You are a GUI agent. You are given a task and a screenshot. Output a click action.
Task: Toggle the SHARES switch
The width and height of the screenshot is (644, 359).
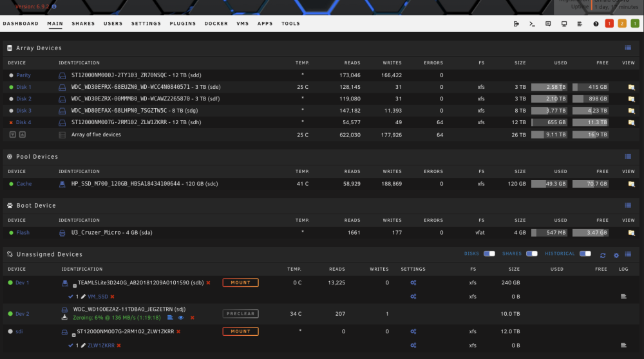[x=532, y=253]
